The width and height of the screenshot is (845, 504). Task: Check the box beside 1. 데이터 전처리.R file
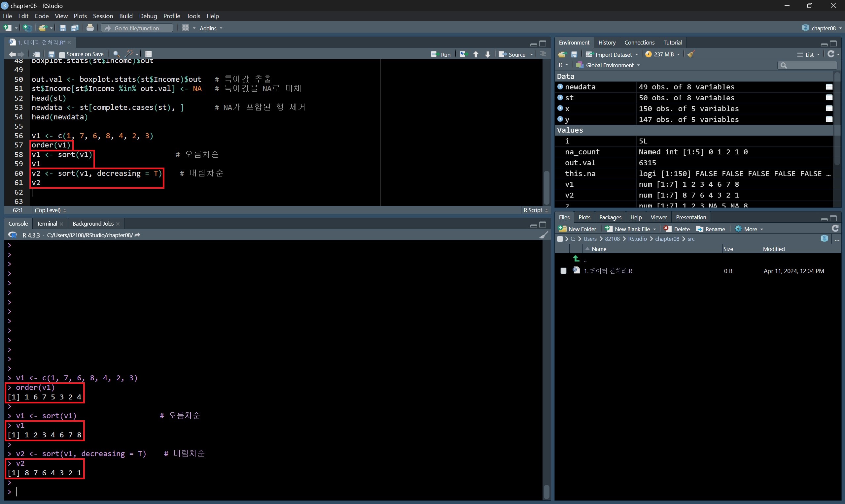coord(563,271)
